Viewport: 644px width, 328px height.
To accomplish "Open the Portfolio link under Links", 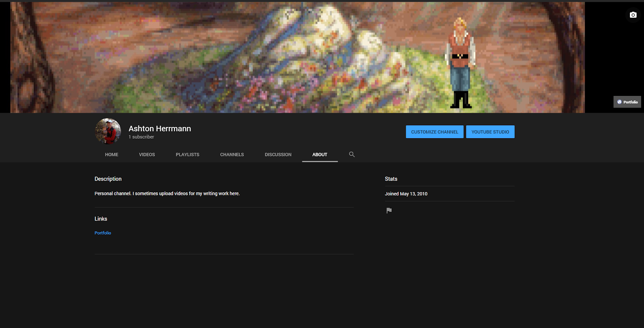I will click(103, 233).
